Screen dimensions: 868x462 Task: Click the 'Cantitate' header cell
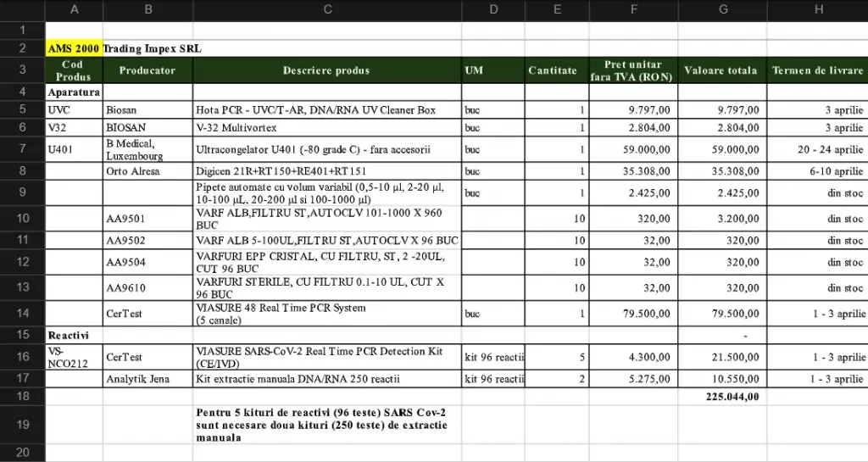point(557,70)
